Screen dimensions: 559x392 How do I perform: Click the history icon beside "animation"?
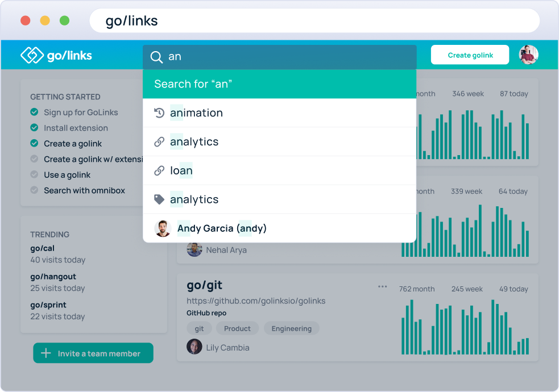click(160, 112)
